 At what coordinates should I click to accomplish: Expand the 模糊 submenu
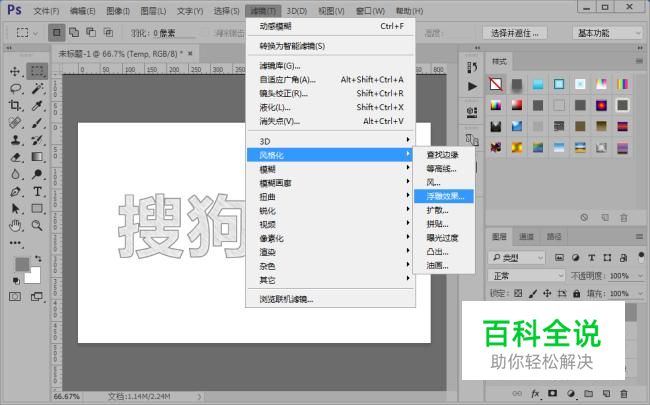pyautogui.click(x=330, y=169)
